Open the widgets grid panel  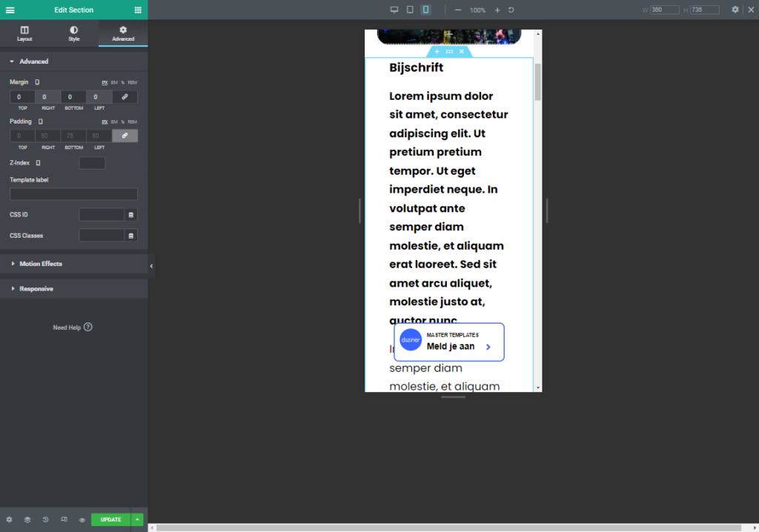(x=138, y=10)
